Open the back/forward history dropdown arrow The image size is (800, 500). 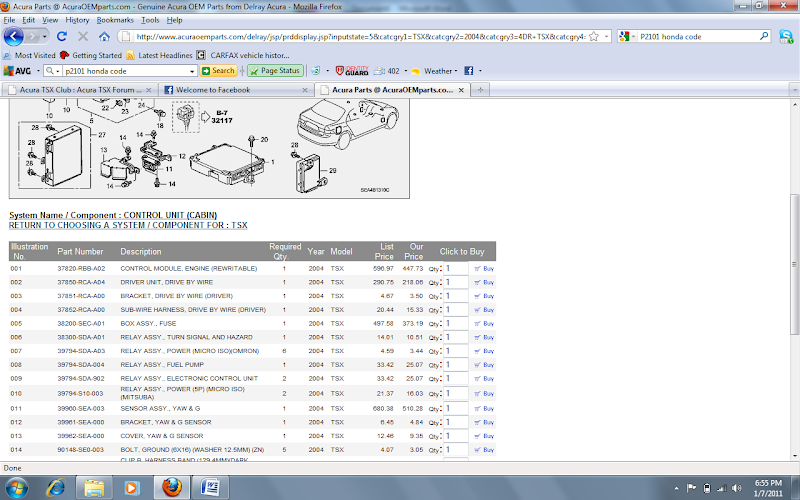pos(44,37)
